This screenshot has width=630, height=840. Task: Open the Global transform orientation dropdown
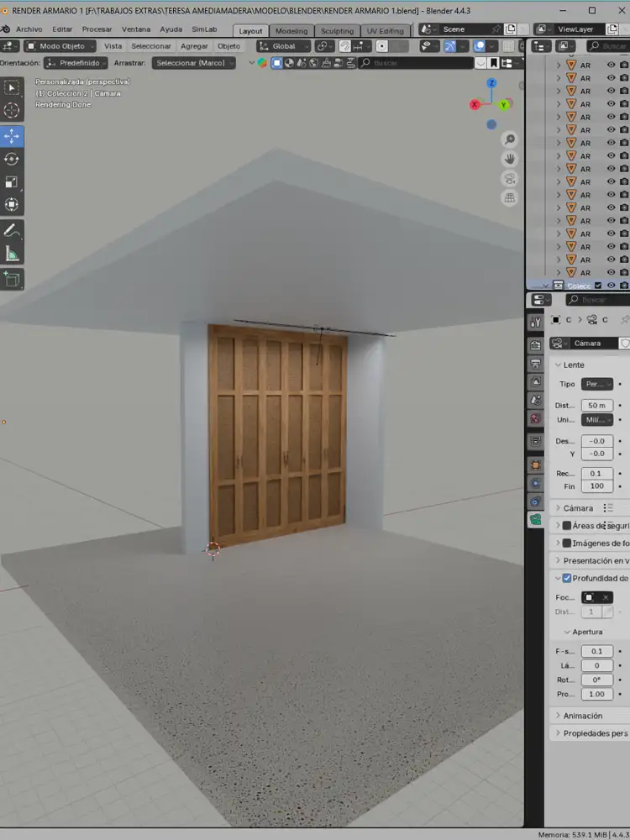pyautogui.click(x=283, y=46)
